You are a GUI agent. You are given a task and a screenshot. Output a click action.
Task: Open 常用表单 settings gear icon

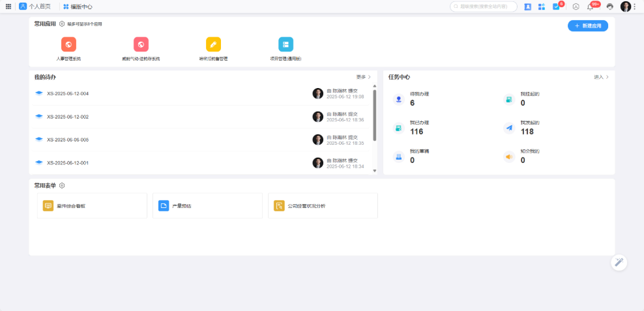(x=62, y=186)
